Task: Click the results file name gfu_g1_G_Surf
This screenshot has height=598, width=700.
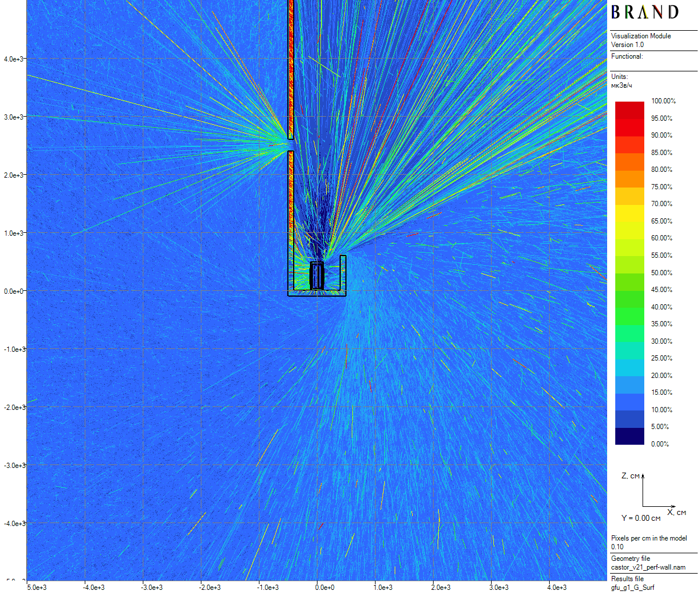Action: tap(632, 588)
